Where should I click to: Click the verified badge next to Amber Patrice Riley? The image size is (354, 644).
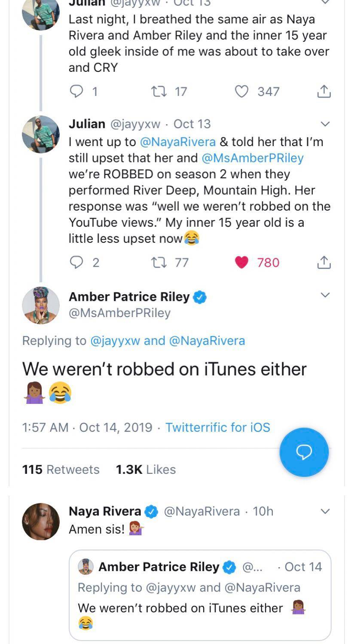[x=199, y=296]
